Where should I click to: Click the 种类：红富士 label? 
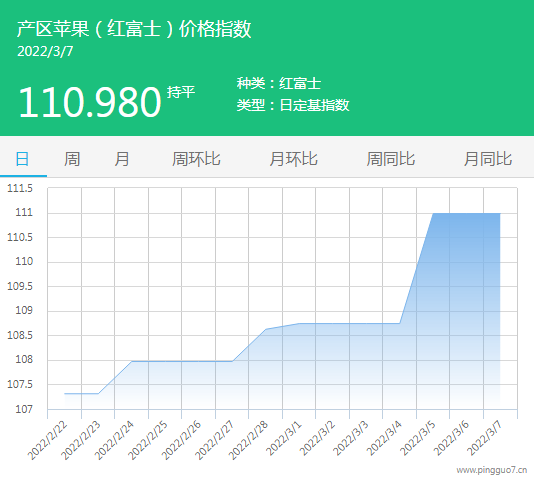[279, 83]
